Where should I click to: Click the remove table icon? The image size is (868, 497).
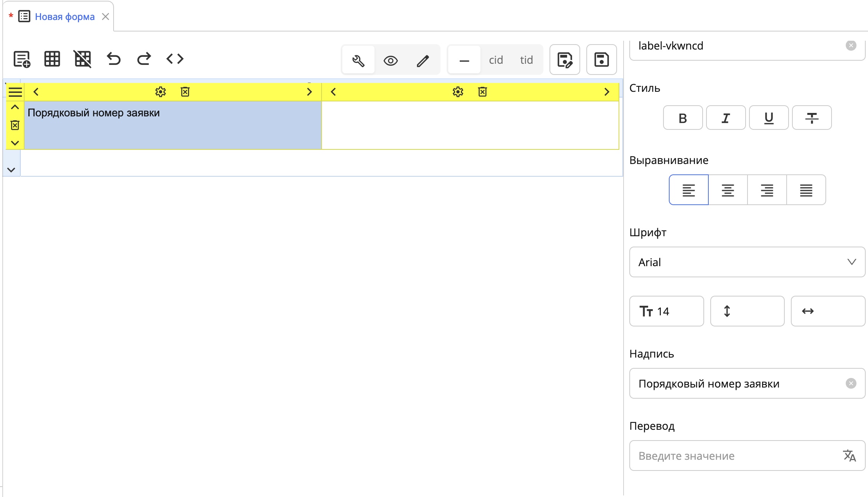coord(83,60)
